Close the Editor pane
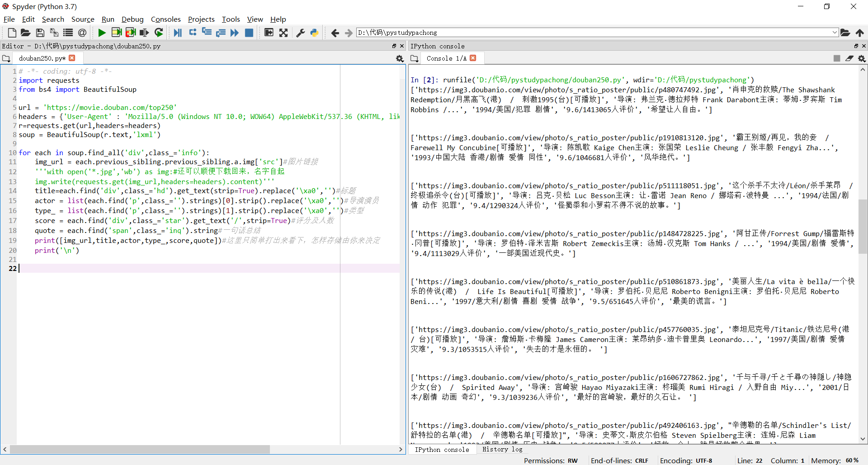This screenshot has height=465, width=868. tap(401, 46)
